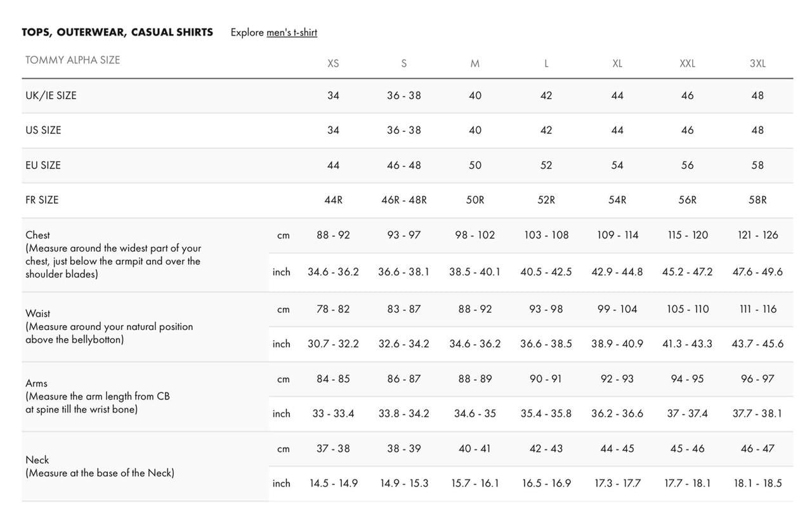The width and height of the screenshot is (812, 523).
Task: Click the XXL column header
Action: click(687, 63)
